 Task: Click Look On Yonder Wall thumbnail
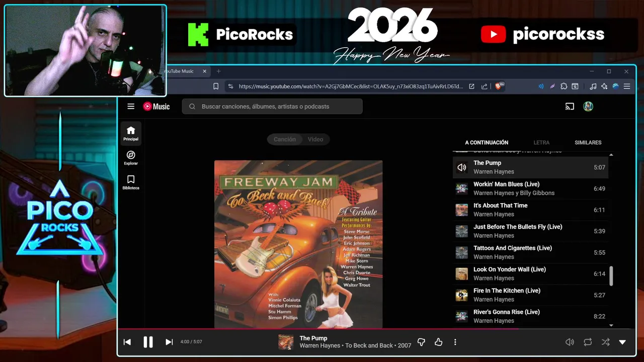click(462, 274)
